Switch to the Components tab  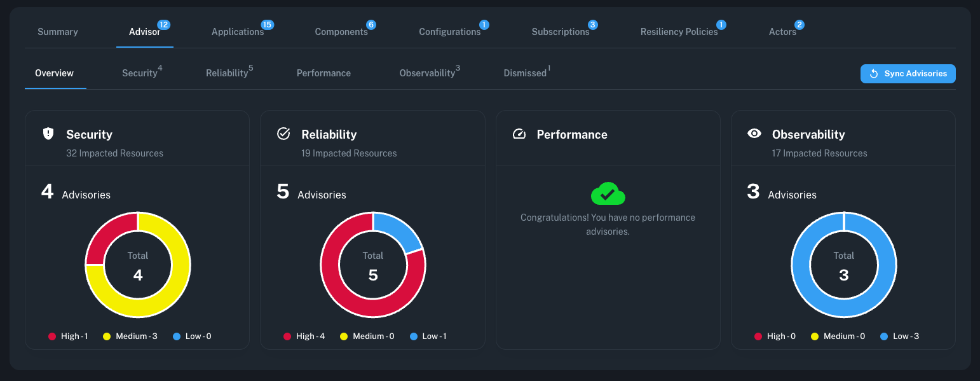point(341,32)
